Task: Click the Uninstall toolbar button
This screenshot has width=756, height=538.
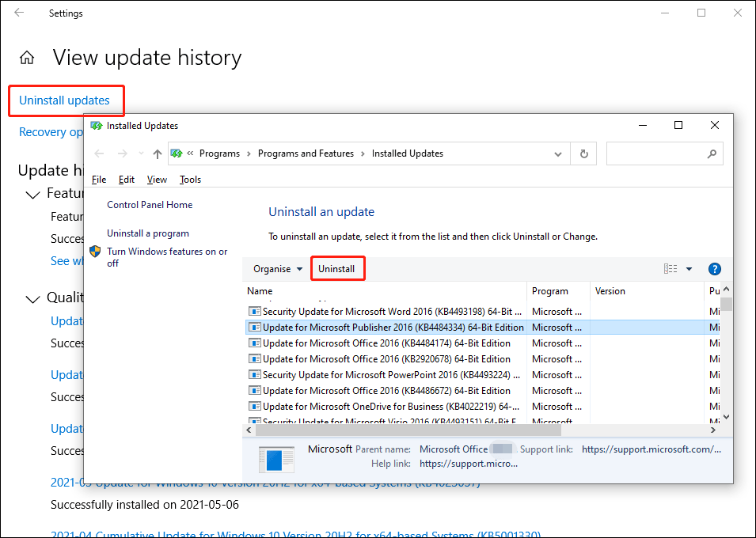Action: (336, 269)
